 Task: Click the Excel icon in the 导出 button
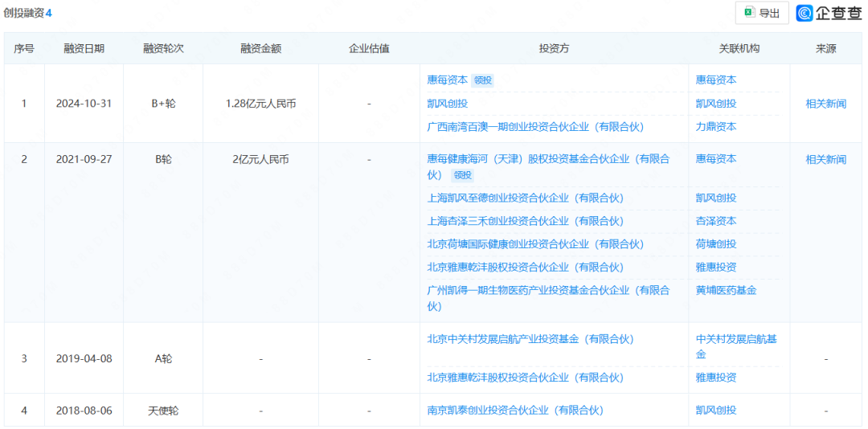tap(748, 13)
